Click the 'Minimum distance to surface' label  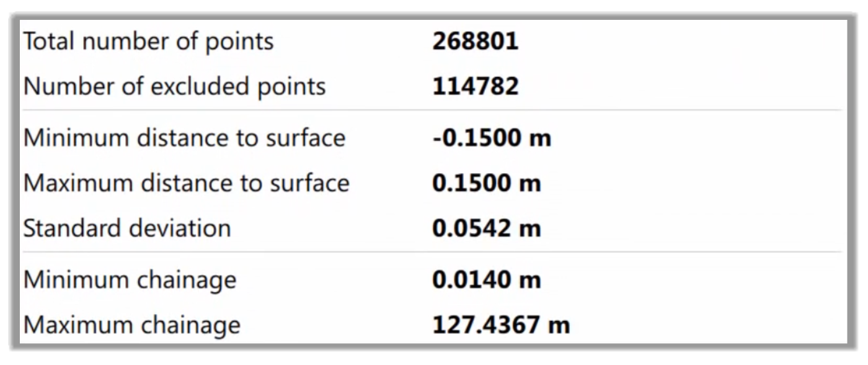click(x=184, y=137)
